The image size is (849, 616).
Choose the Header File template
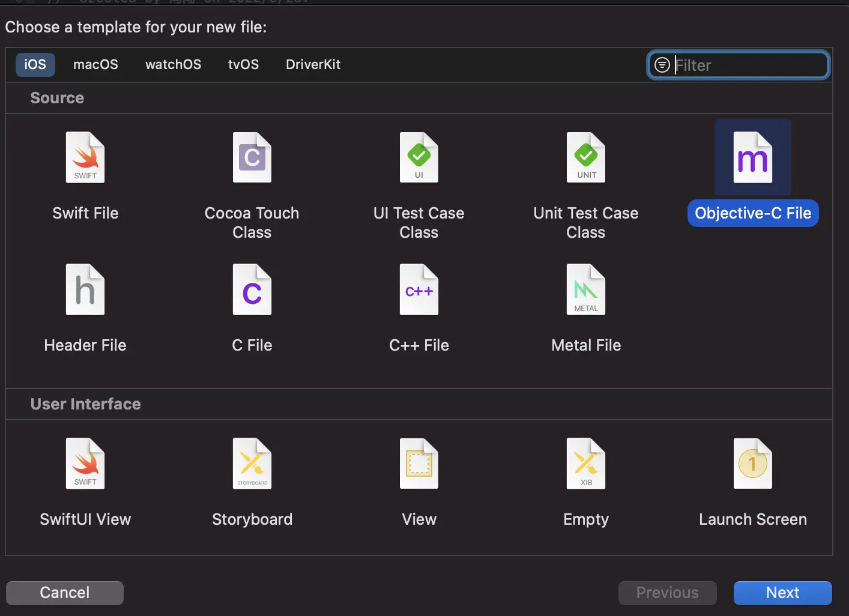pos(85,290)
